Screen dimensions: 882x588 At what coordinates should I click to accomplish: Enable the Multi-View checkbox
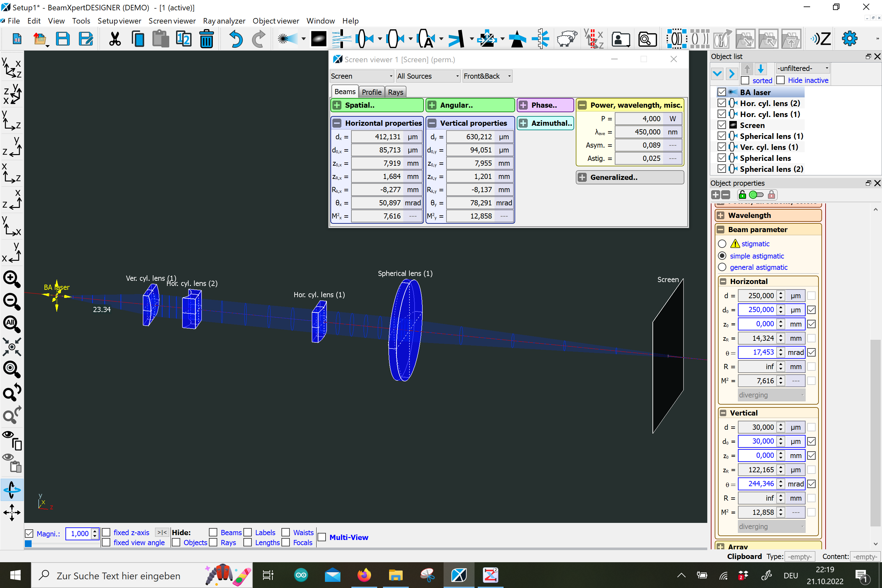coord(322,537)
